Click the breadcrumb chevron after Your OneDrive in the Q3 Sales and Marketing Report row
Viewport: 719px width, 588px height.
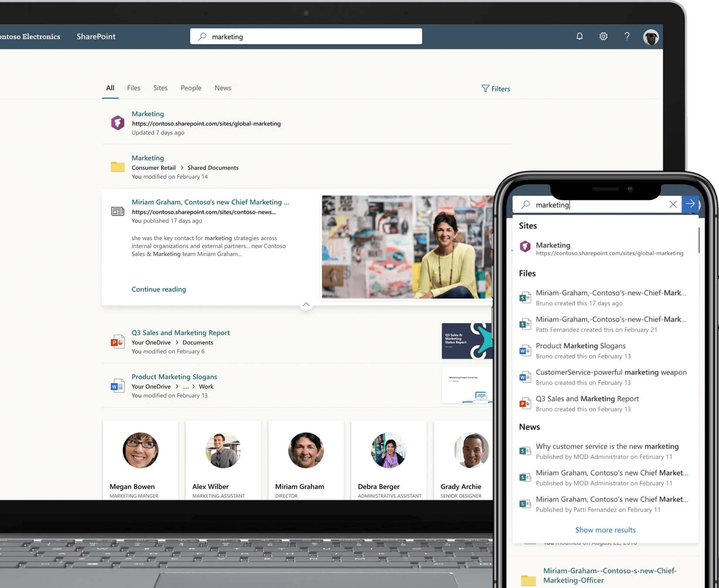tap(176, 342)
